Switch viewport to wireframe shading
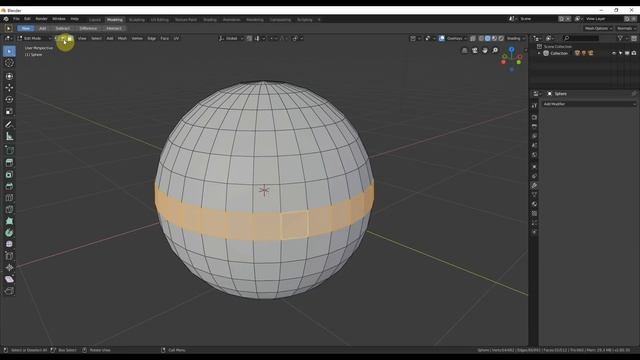 481,38
